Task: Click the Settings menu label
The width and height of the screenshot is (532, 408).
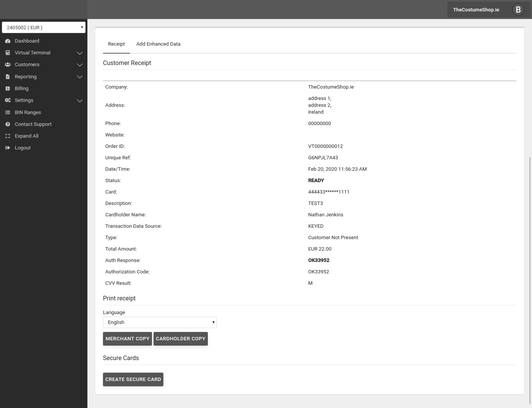Action: click(24, 100)
